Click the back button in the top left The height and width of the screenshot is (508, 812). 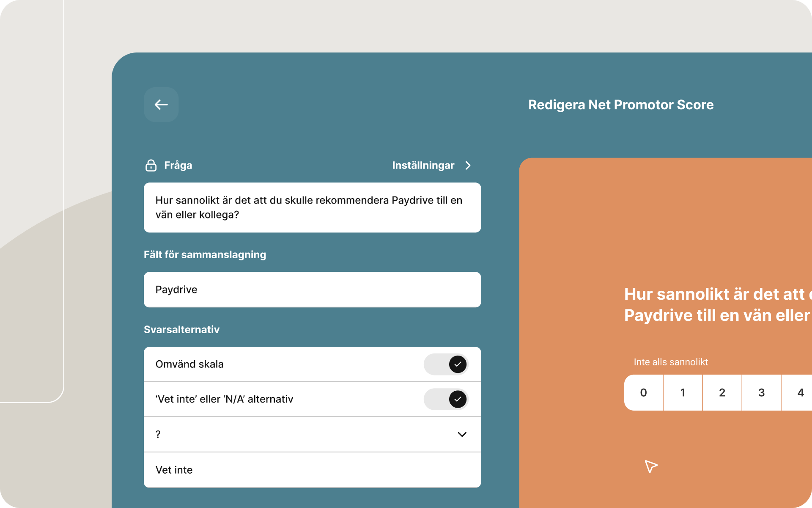click(x=161, y=105)
